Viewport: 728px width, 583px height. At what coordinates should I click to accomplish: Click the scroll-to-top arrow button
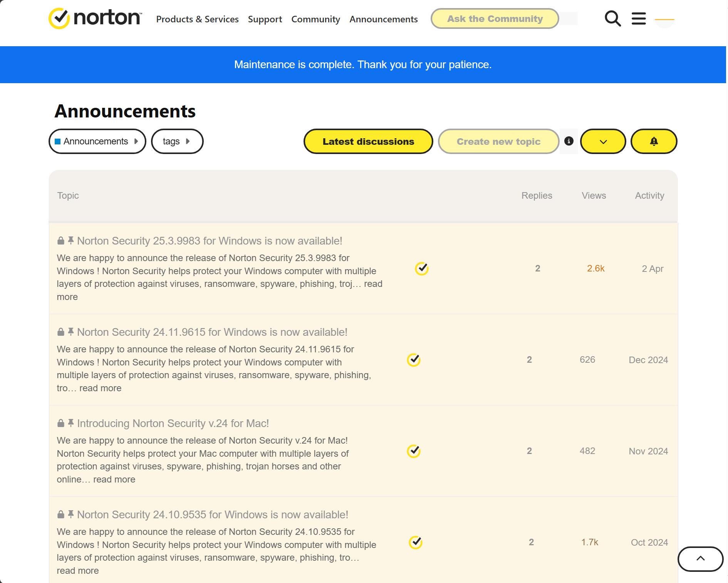700,559
